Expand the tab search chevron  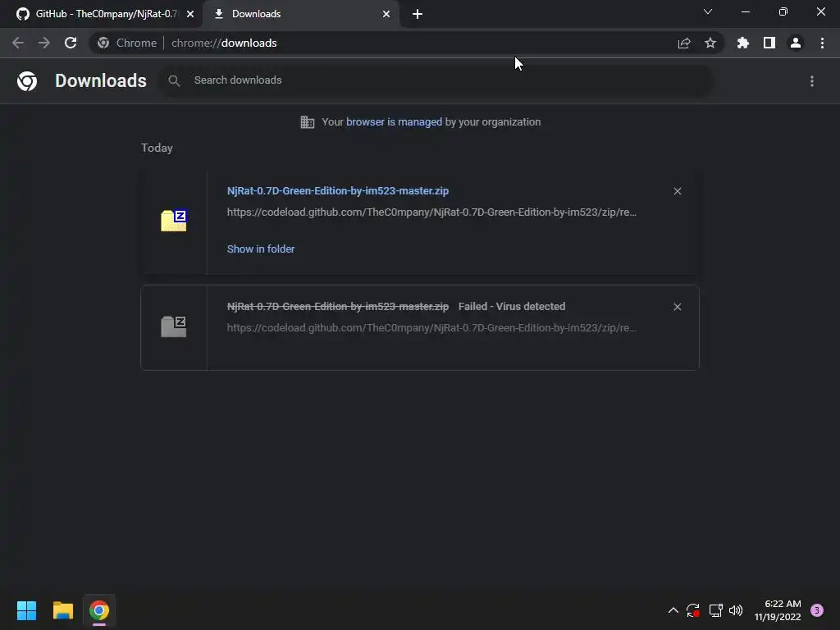point(708,11)
